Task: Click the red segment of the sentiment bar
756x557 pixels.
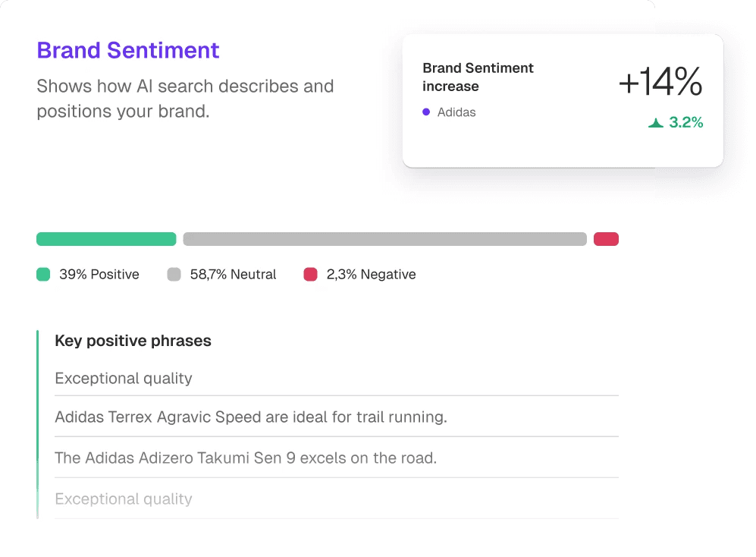Action: 606,238
